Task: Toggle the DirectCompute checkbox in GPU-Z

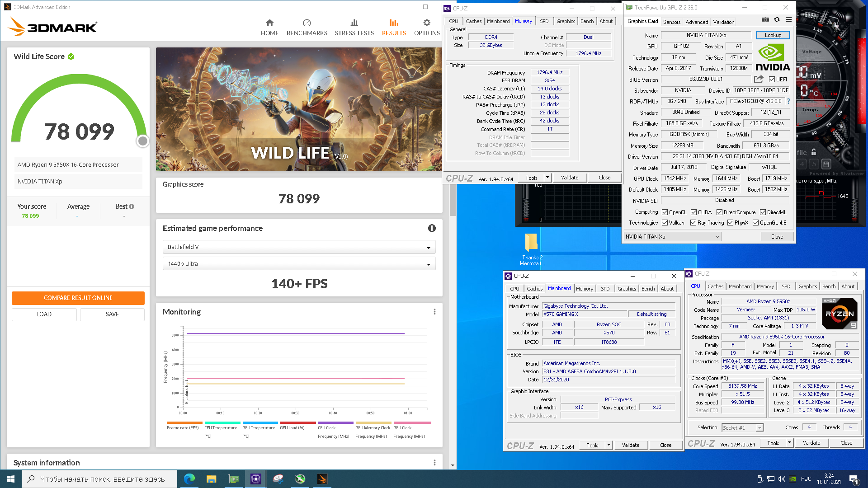Action: tap(719, 212)
